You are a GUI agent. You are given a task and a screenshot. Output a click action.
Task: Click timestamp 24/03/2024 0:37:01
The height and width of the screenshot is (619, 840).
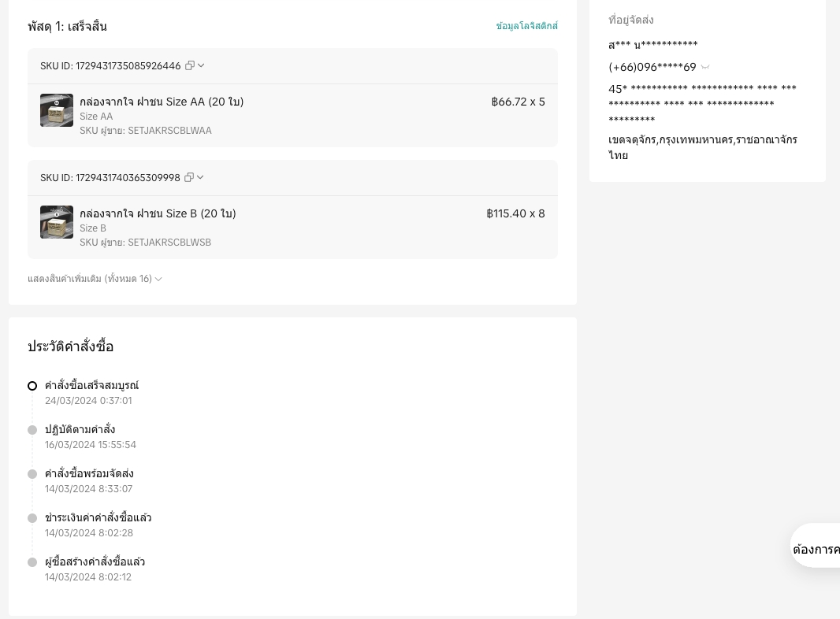tap(88, 401)
